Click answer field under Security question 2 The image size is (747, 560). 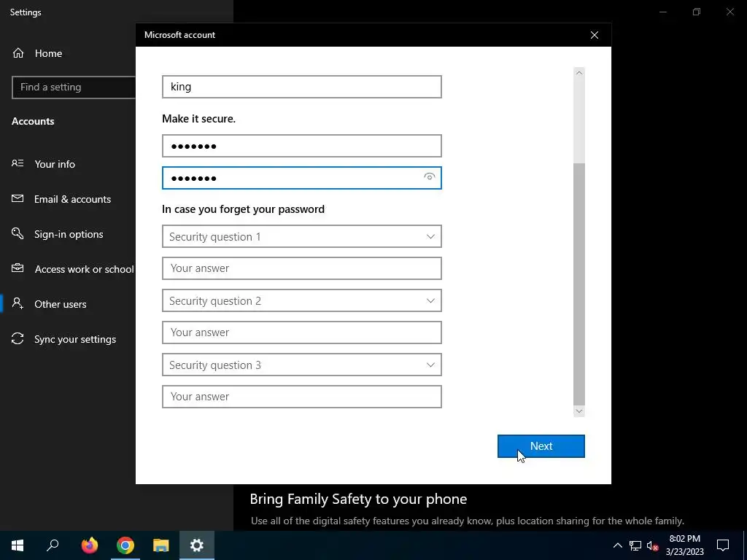click(x=301, y=332)
